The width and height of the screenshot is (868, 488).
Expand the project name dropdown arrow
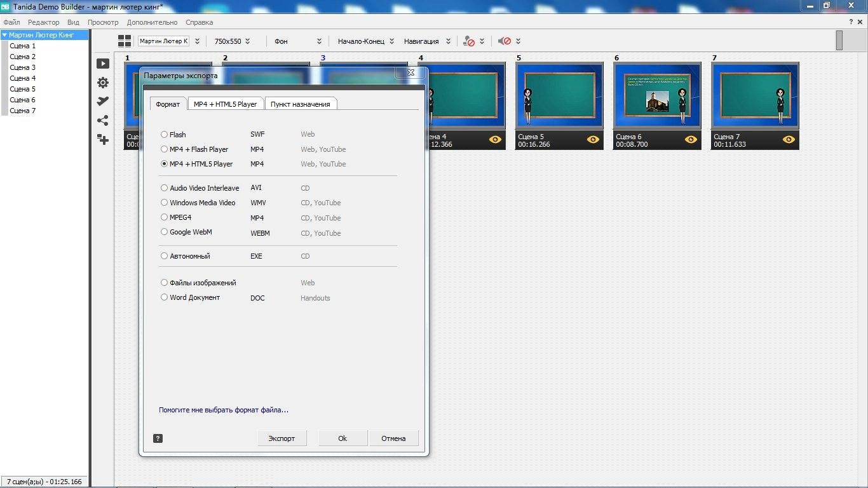(197, 41)
